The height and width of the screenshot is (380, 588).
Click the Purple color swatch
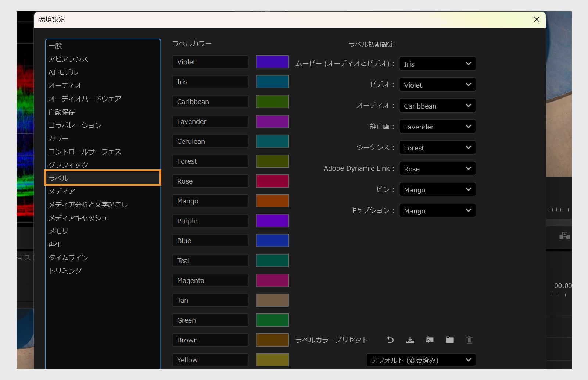[x=272, y=221]
